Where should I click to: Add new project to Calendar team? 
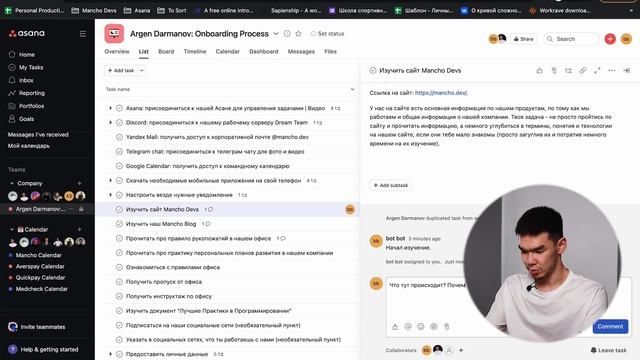(x=80, y=229)
